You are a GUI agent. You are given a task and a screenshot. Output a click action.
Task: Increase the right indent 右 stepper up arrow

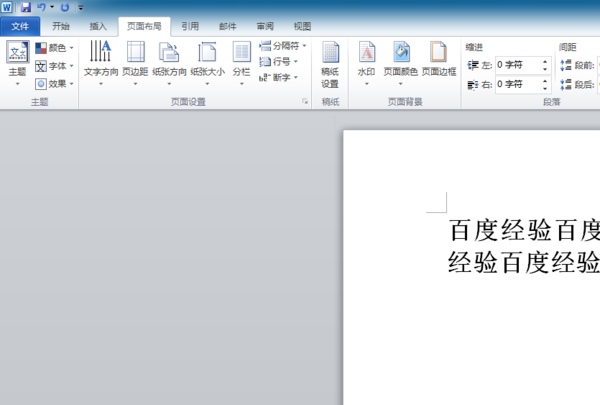[545, 80]
